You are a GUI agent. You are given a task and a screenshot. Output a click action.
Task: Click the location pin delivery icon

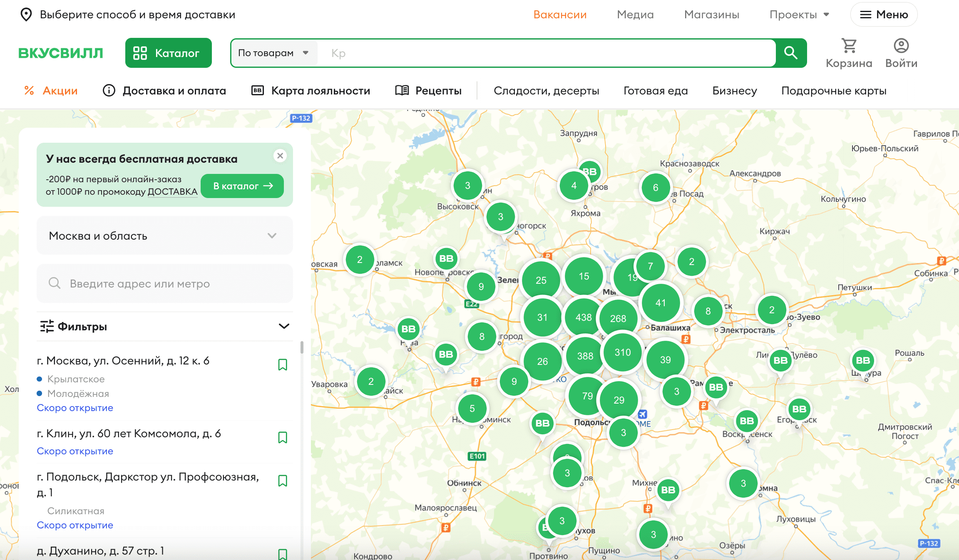click(26, 15)
